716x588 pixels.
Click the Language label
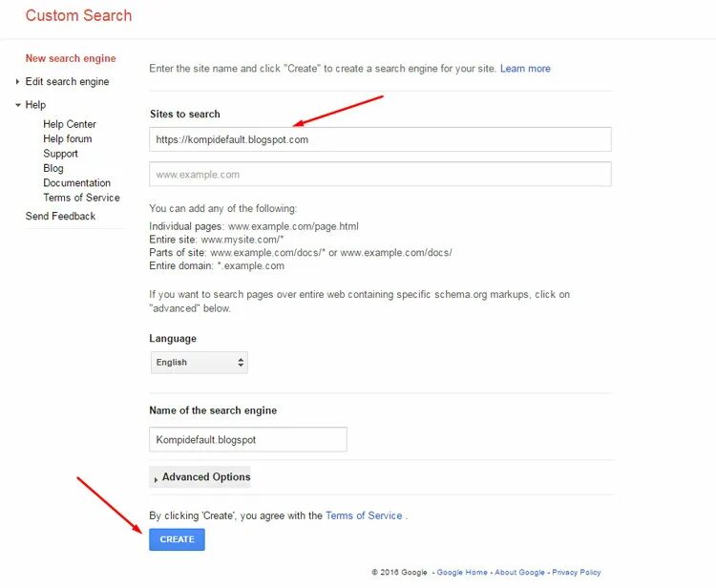point(173,339)
